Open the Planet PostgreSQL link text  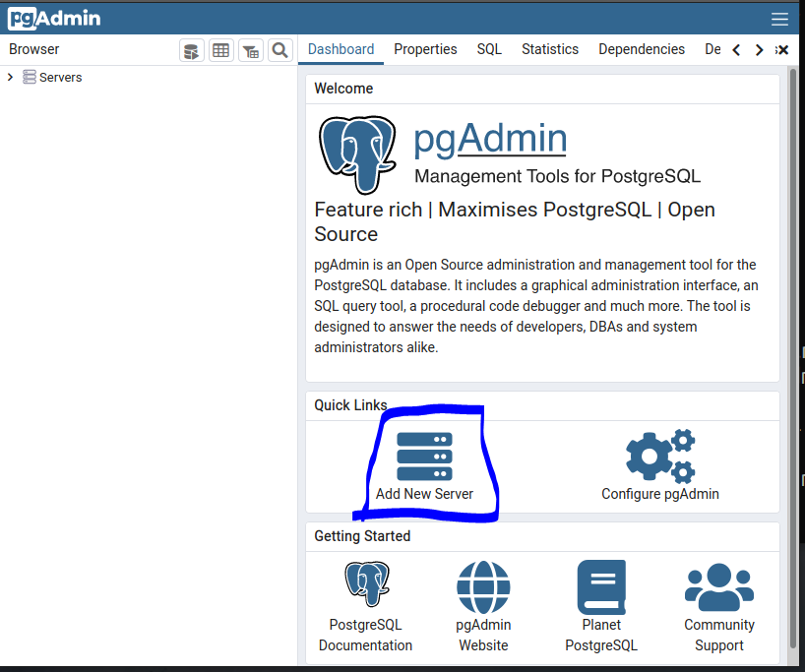tap(601, 635)
